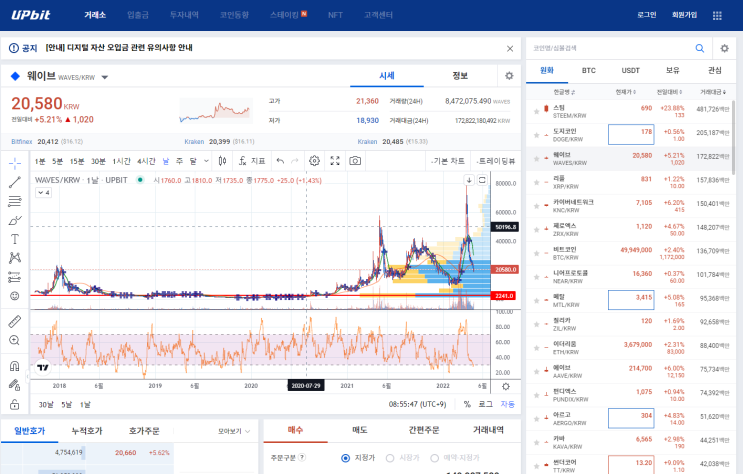
Task: Sort coin list by 한글명
Action: pyautogui.click(x=564, y=92)
